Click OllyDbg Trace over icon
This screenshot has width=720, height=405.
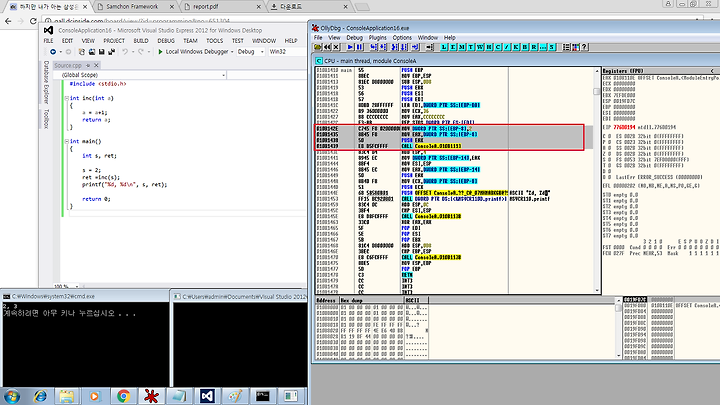(x=404, y=47)
